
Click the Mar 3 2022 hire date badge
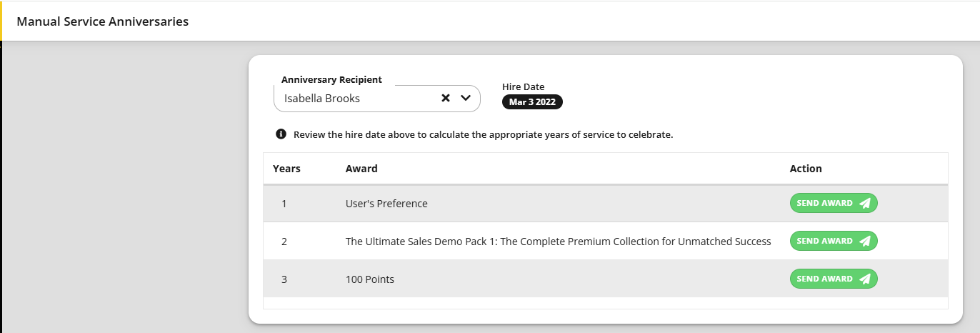(533, 102)
